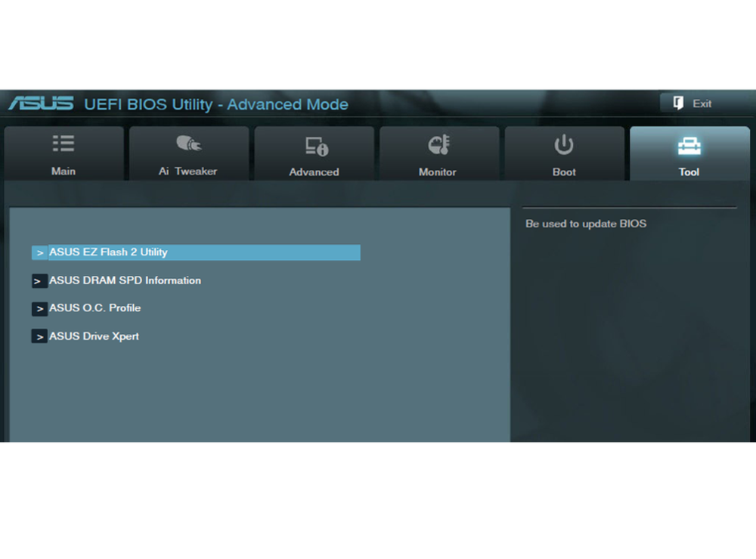Open ASUS O.C. Profile entry
The image size is (756, 559).
[95, 308]
